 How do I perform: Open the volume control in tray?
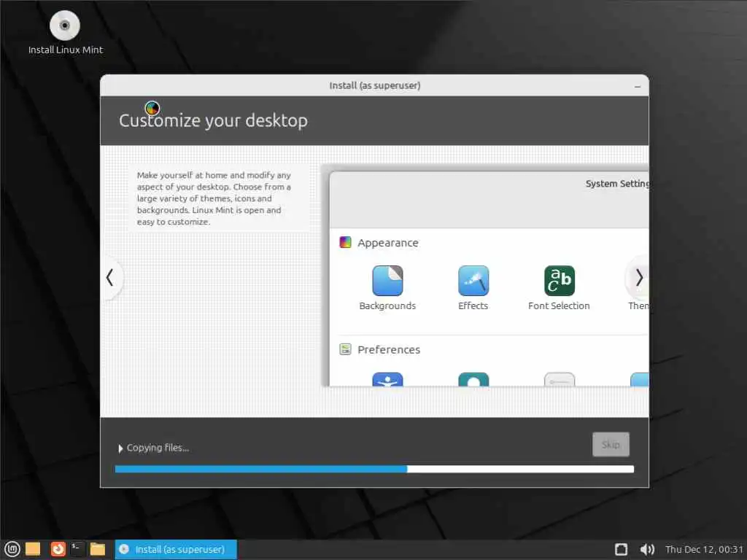(x=647, y=550)
